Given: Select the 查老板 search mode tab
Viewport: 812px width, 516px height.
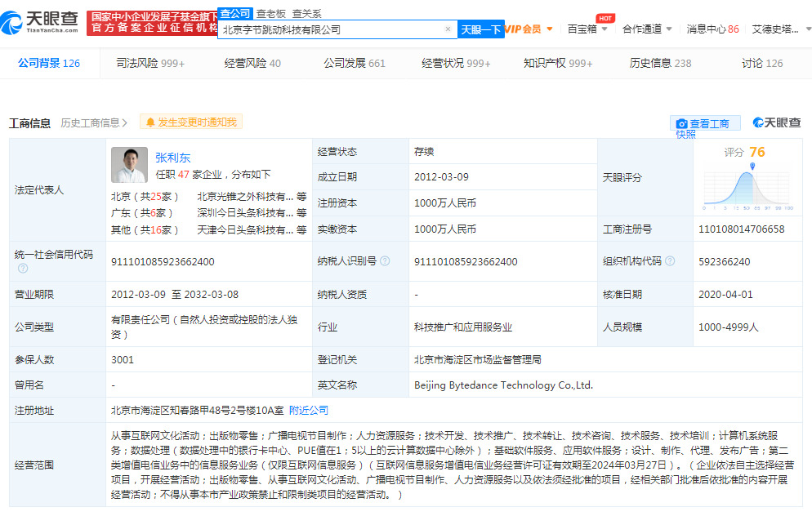Looking at the screenshot, I should (x=271, y=14).
